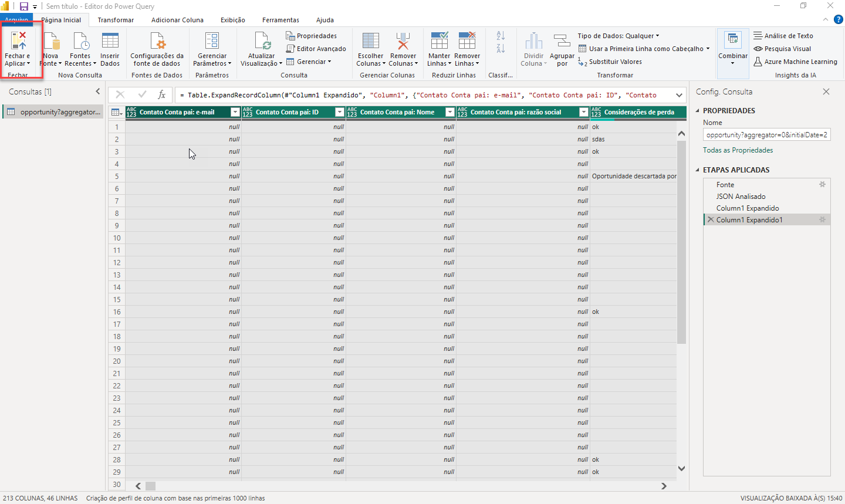Click the Atualizar Visualização icon
Image resolution: width=845 pixels, height=504 pixels.
point(262,42)
